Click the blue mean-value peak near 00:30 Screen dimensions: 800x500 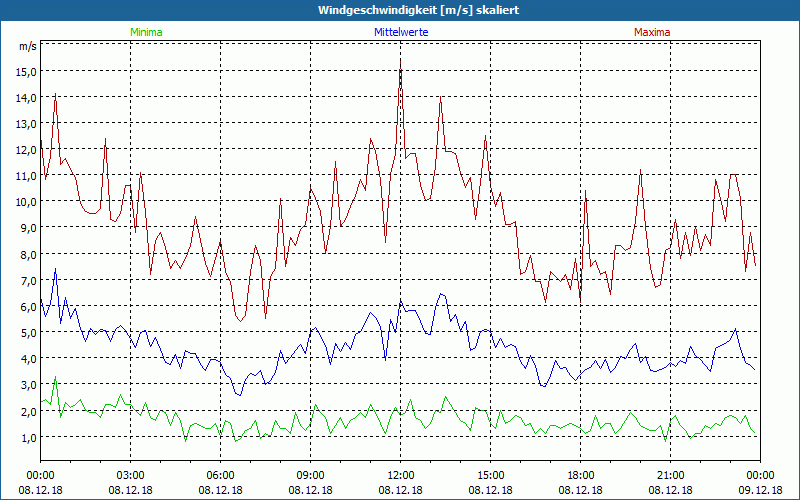[x=55, y=268]
